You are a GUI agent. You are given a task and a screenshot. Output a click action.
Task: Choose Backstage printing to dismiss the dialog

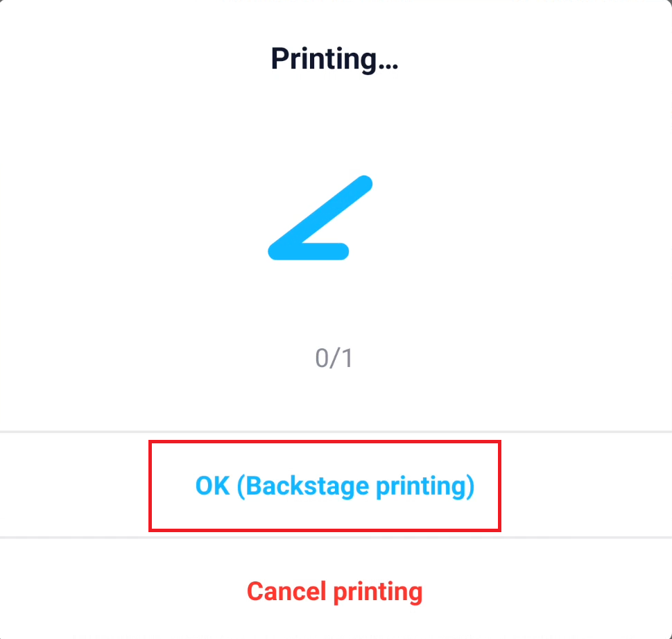(335, 486)
